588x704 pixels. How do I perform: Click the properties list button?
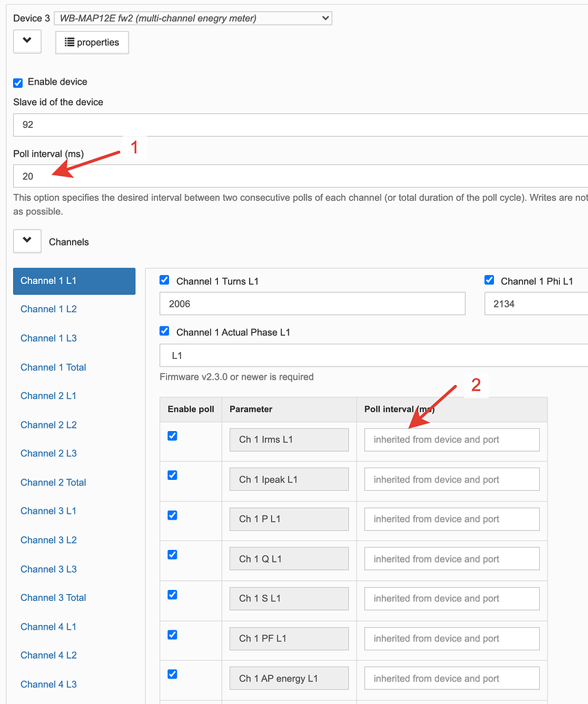pos(91,43)
